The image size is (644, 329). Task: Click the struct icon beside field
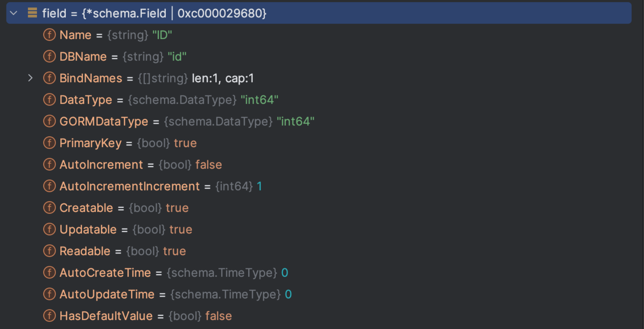[x=32, y=13]
